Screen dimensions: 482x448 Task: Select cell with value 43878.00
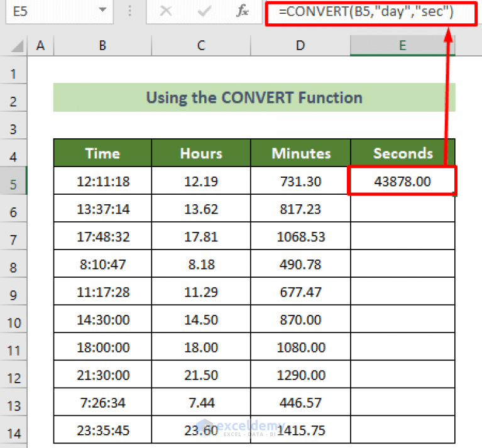402,181
